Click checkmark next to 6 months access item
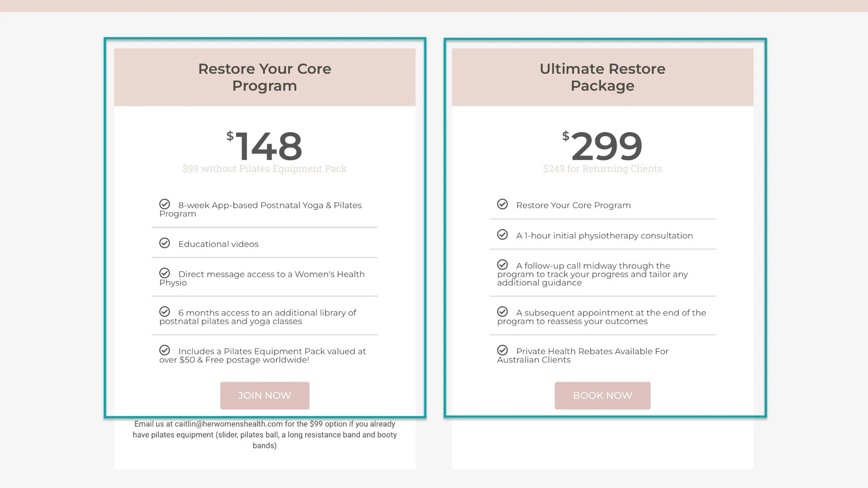The height and width of the screenshot is (488, 868). (x=164, y=312)
